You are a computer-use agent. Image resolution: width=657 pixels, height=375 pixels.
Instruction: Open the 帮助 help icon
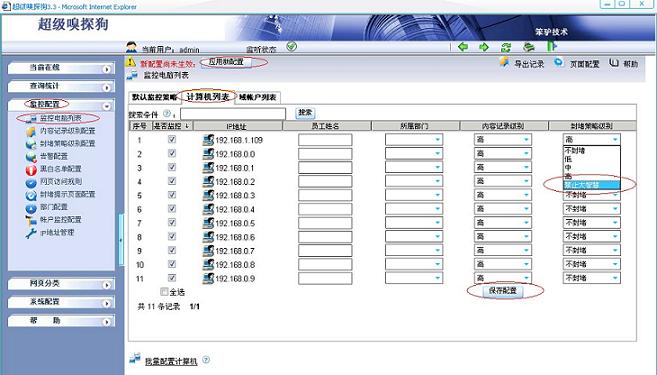coord(614,63)
